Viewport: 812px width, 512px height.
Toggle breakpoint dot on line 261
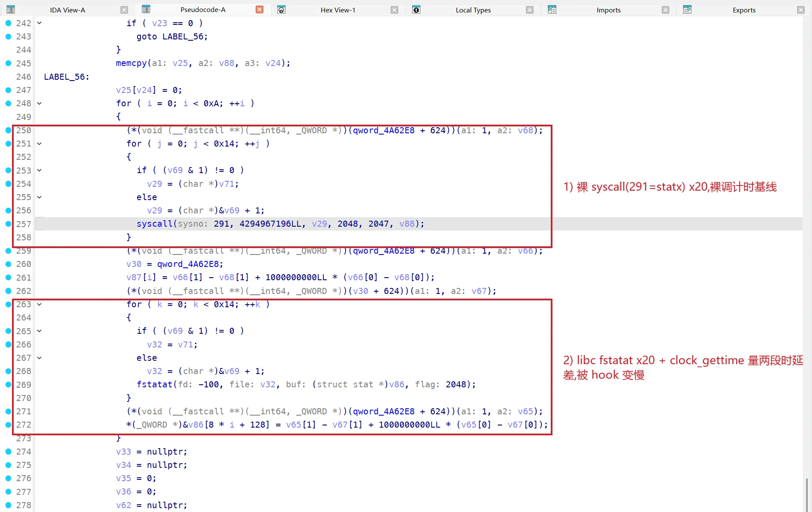click(x=8, y=277)
